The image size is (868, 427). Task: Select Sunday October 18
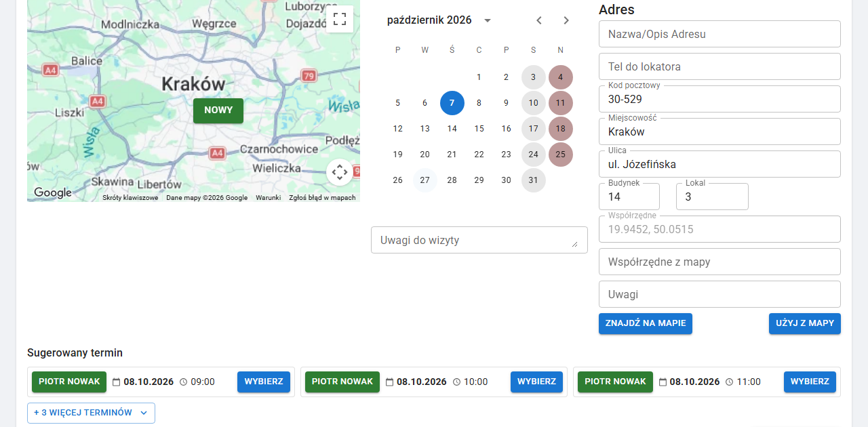click(561, 129)
